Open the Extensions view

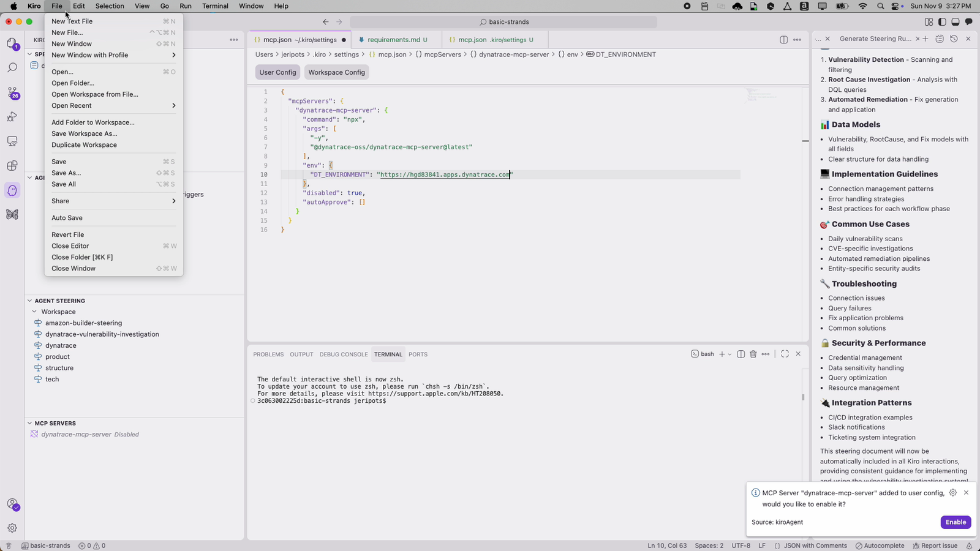tap(12, 166)
